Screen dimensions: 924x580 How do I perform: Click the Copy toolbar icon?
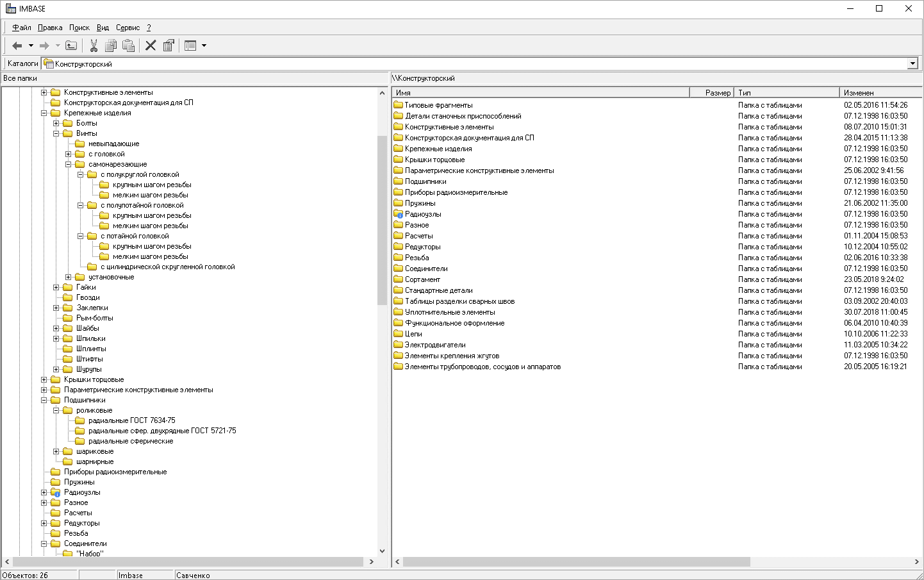coord(111,46)
